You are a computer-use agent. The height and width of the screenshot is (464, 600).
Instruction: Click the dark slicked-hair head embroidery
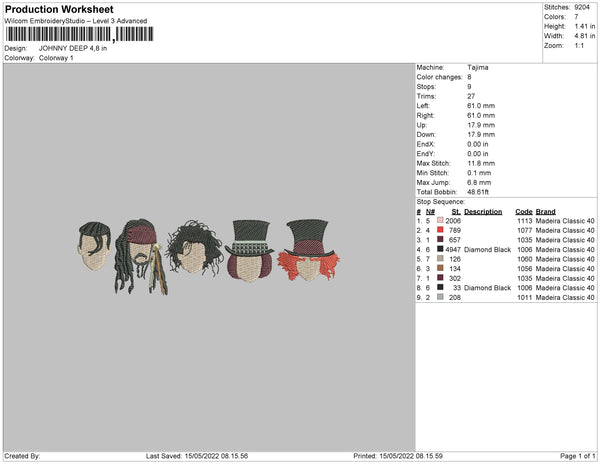click(95, 246)
